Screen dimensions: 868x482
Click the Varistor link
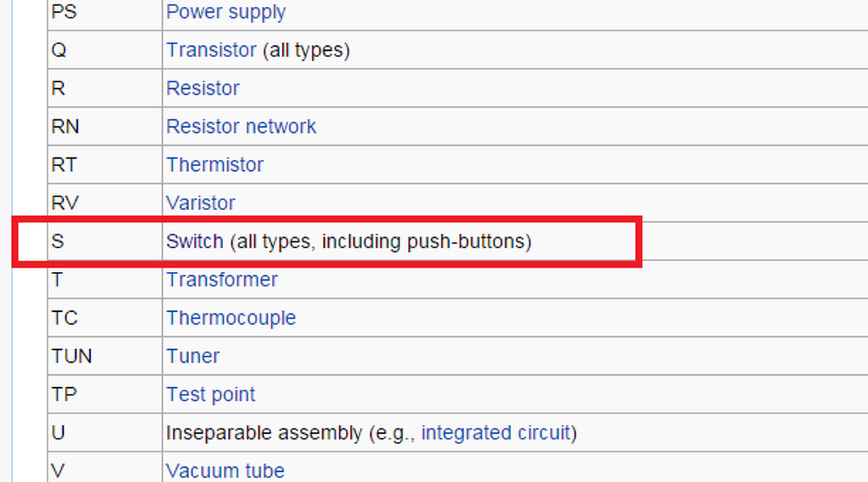201,203
